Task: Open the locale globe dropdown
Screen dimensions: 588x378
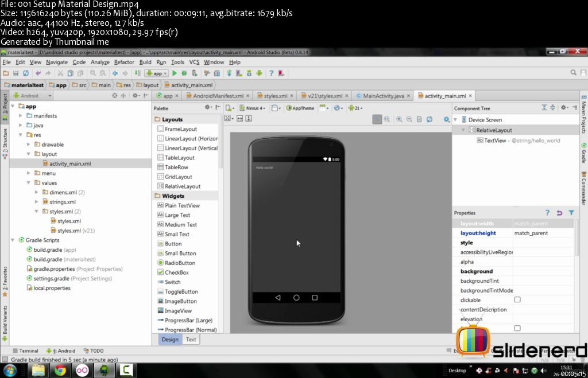Action: [338, 108]
